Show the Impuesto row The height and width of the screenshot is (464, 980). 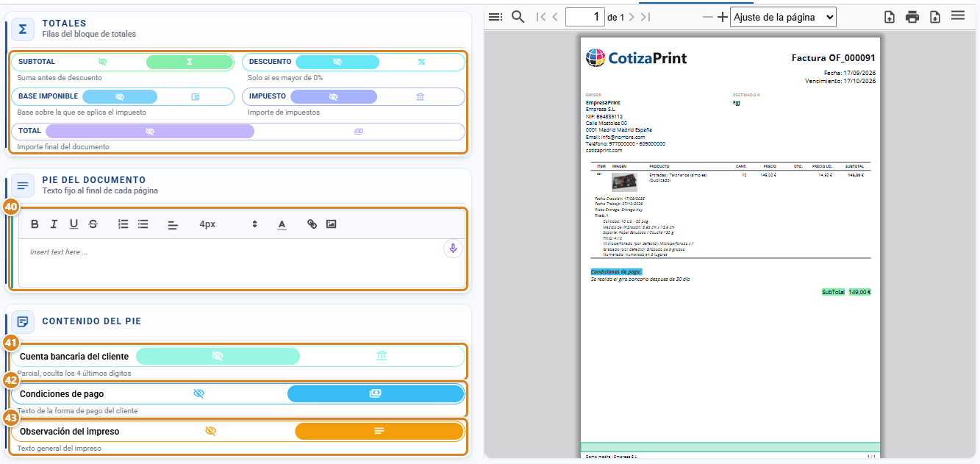tap(420, 96)
